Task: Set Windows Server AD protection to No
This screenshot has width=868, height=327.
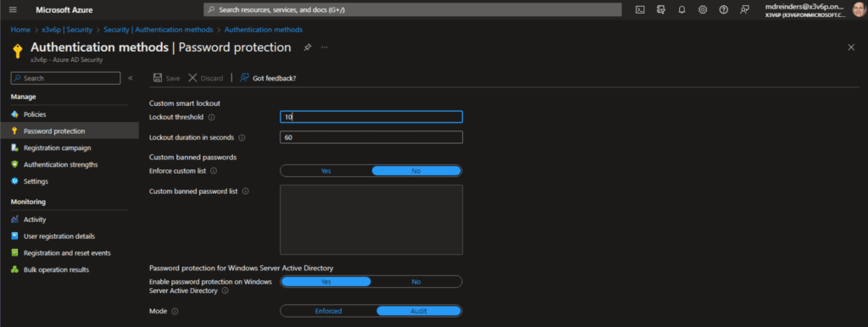Action: tap(416, 281)
